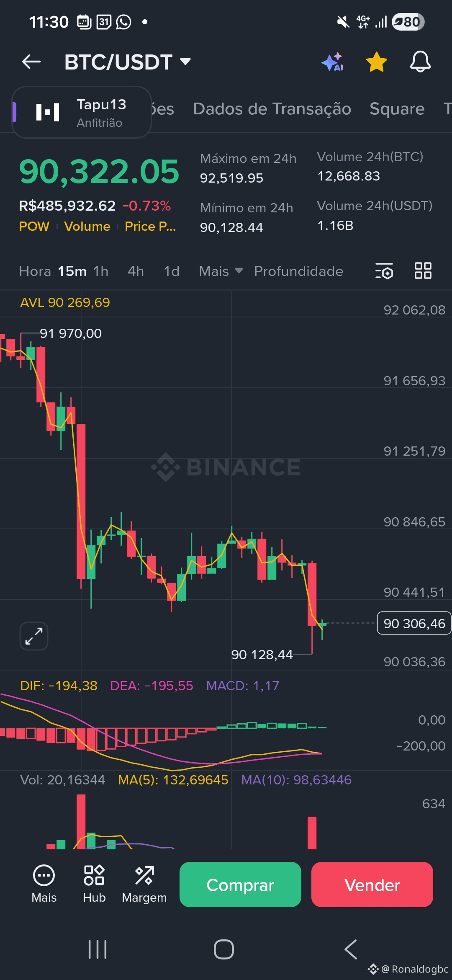Select the 4h timeframe
Viewport: 452px width, 980px height.
point(136,271)
